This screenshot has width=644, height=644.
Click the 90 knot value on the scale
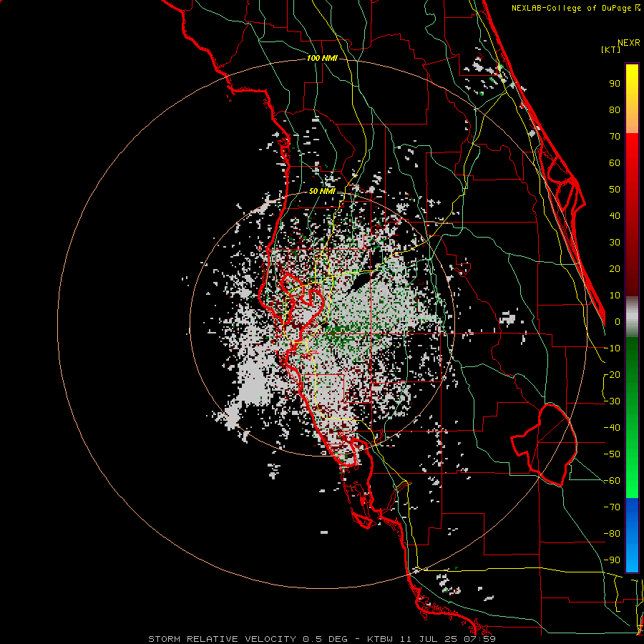[x=615, y=84]
